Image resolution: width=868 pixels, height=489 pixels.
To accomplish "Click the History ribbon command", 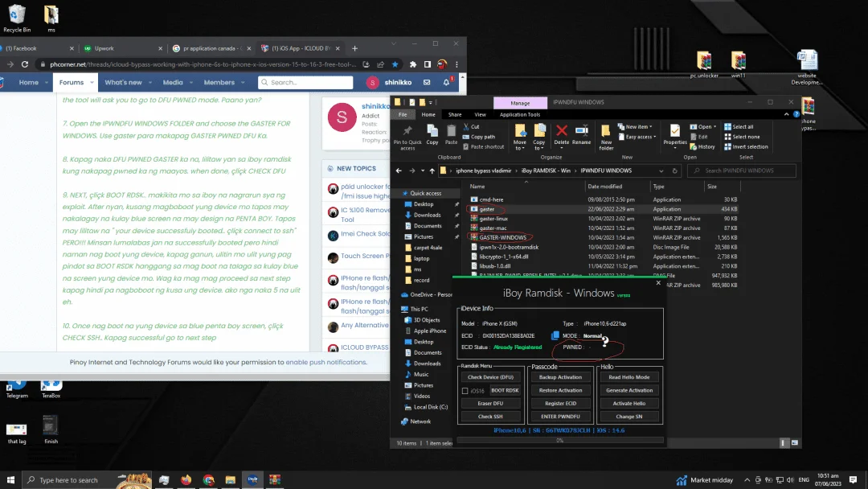I will click(x=702, y=146).
